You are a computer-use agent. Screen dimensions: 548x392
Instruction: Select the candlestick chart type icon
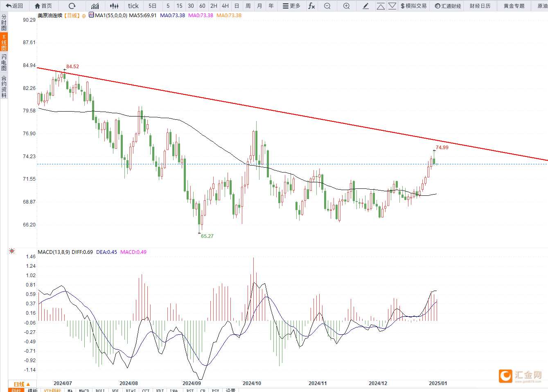coord(115,6)
